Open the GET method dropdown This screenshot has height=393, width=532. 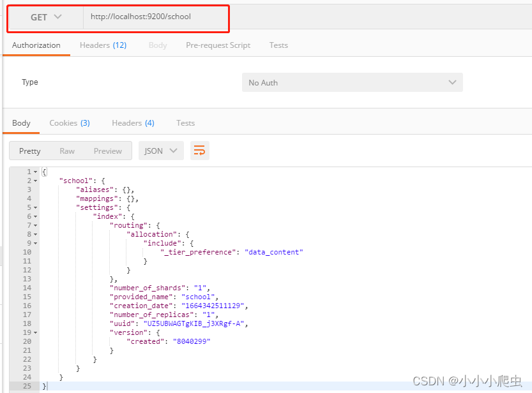[46, 17]
